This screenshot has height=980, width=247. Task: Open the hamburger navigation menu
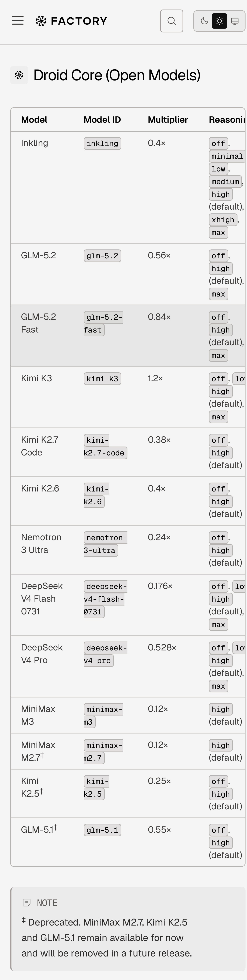pos(18,21)
